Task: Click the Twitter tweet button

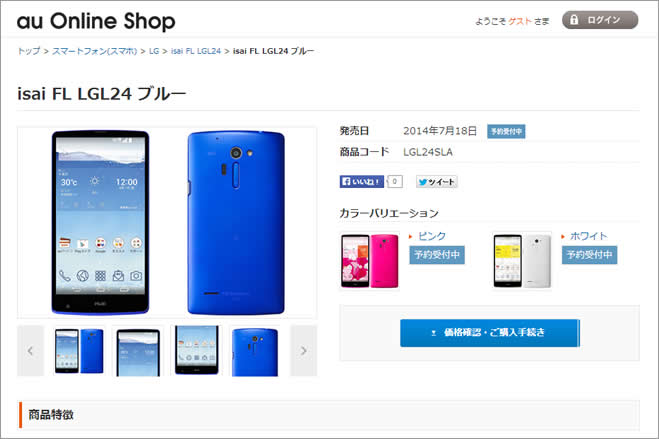Action: (437, 181)
